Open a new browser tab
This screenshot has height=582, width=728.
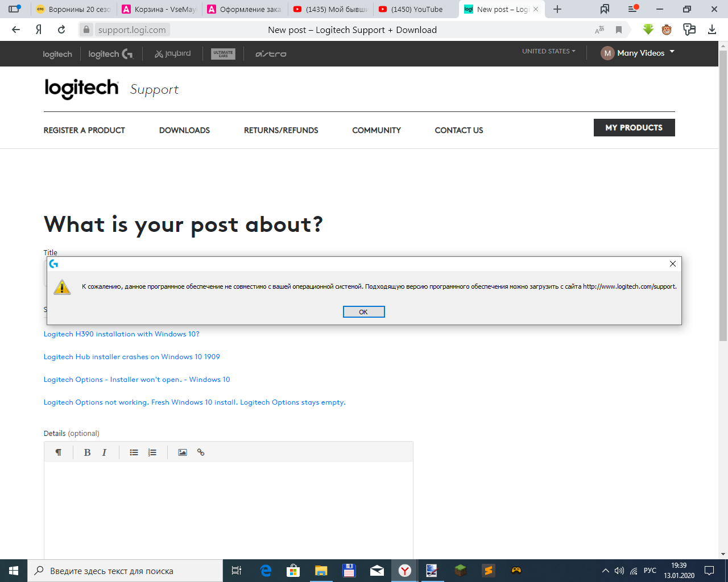tap(557, 9)
